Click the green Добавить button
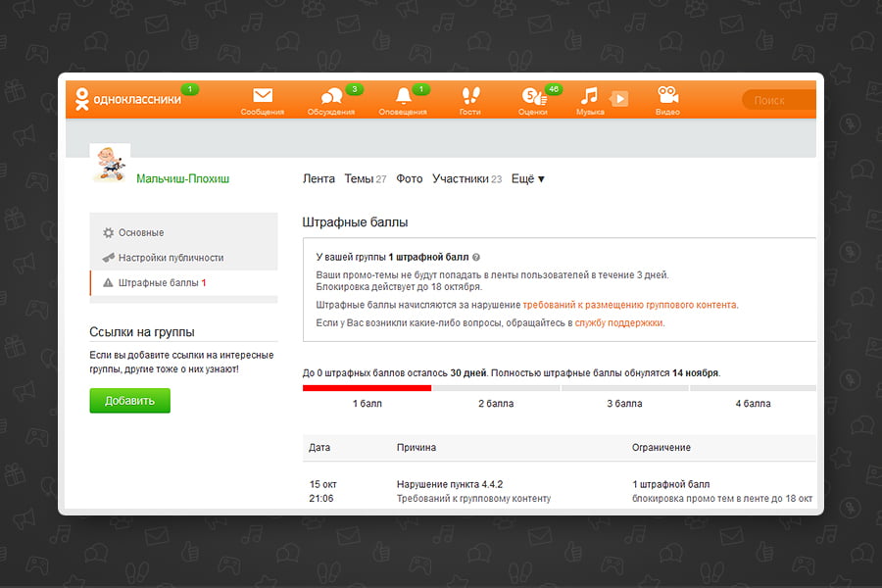 click(130, 401)
